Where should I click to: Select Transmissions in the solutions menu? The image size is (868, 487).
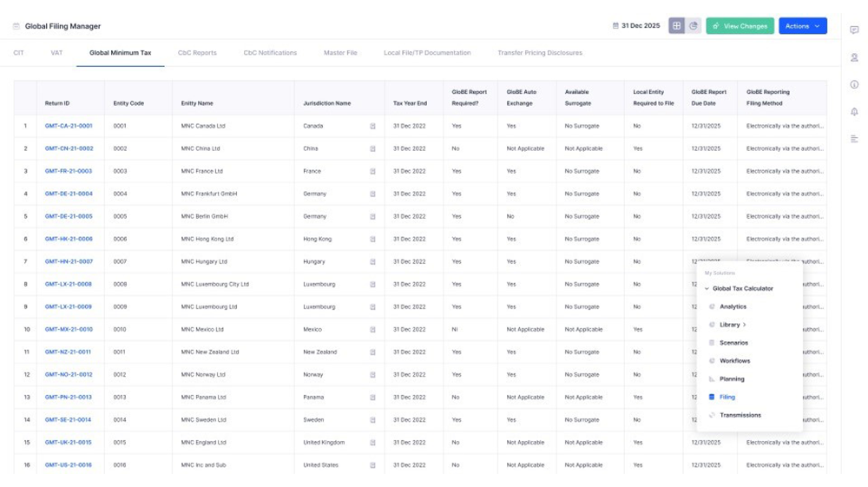pos(740,415)
